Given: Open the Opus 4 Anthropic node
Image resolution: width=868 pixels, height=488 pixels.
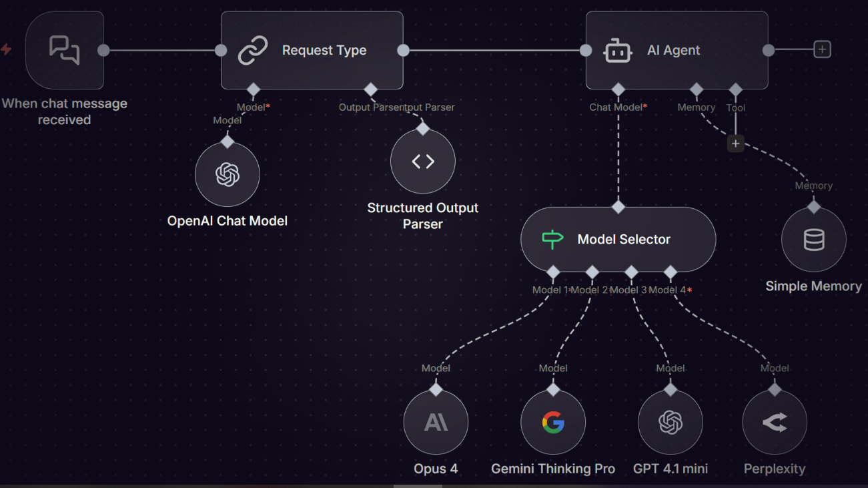Looking at the screenshot, I should (436, 423).
